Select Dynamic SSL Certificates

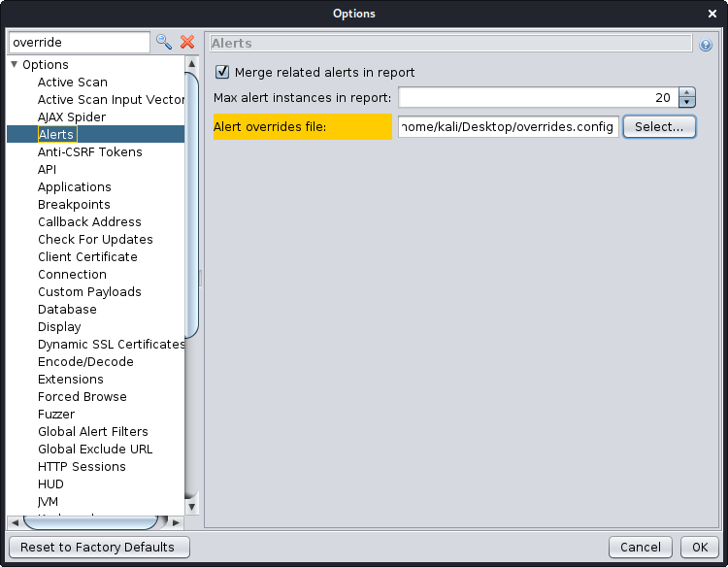111,345
